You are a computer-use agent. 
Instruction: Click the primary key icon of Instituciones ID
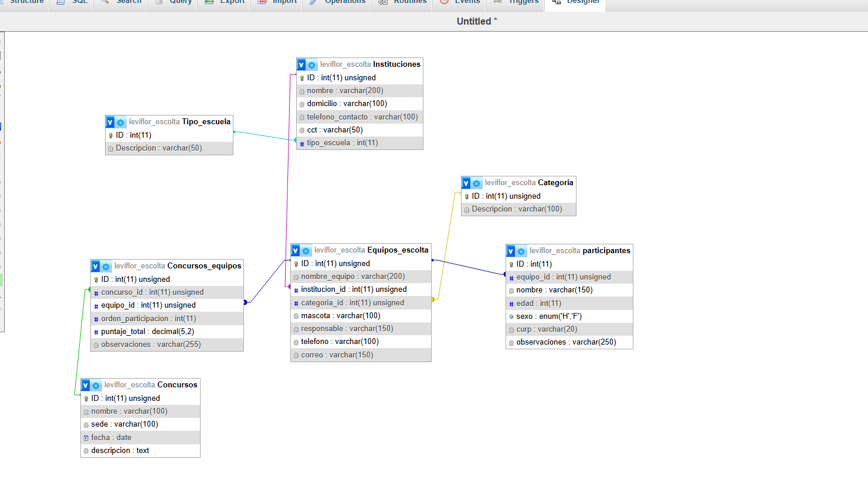(302, 78)
